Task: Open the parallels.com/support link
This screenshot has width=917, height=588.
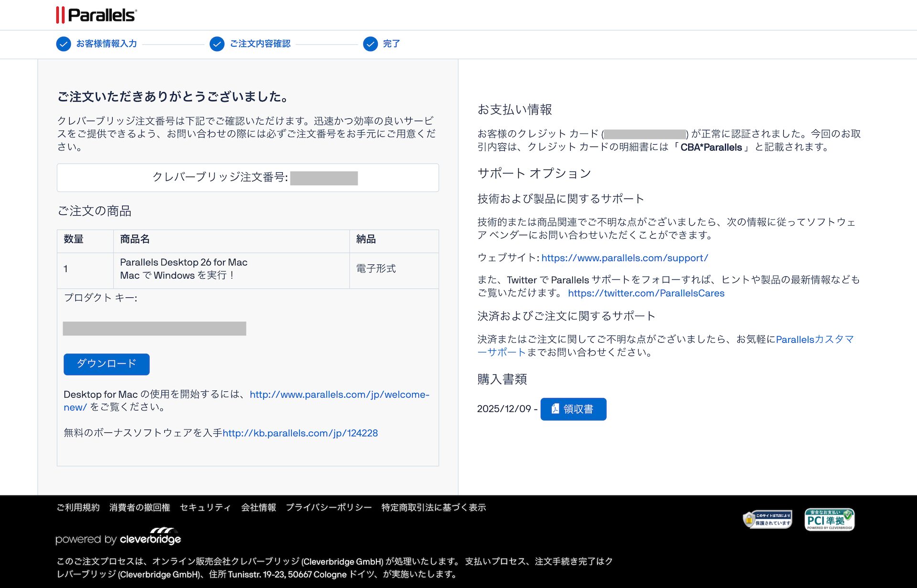Action: coord(624,258)
